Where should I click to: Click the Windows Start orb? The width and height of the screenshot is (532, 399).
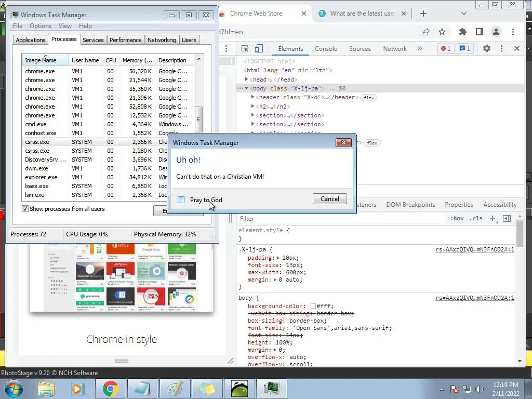point(14,389)
